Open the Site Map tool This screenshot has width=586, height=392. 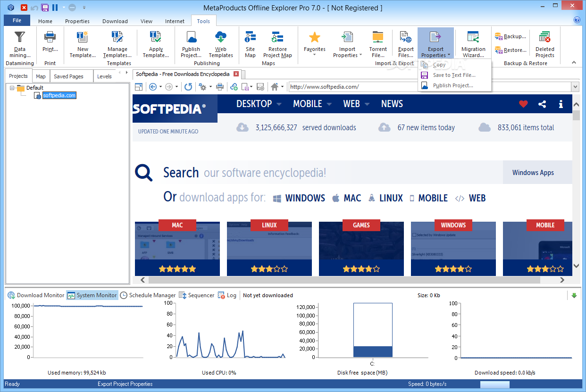pos(250,44)
